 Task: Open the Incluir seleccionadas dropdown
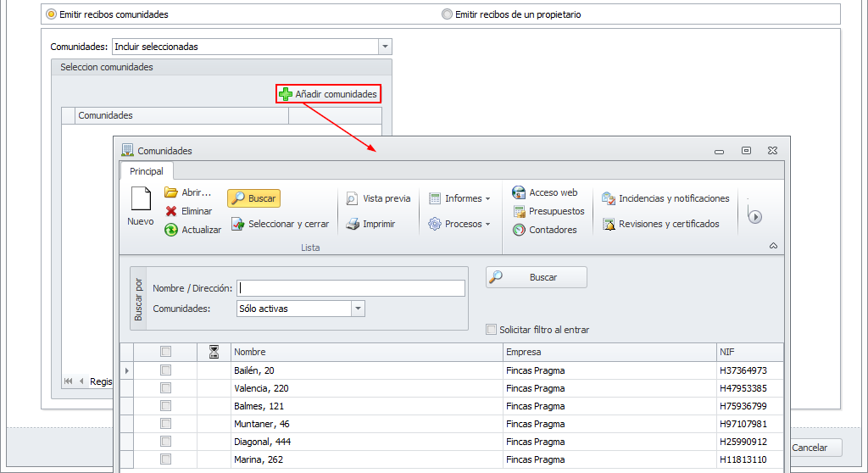(385, 47)
